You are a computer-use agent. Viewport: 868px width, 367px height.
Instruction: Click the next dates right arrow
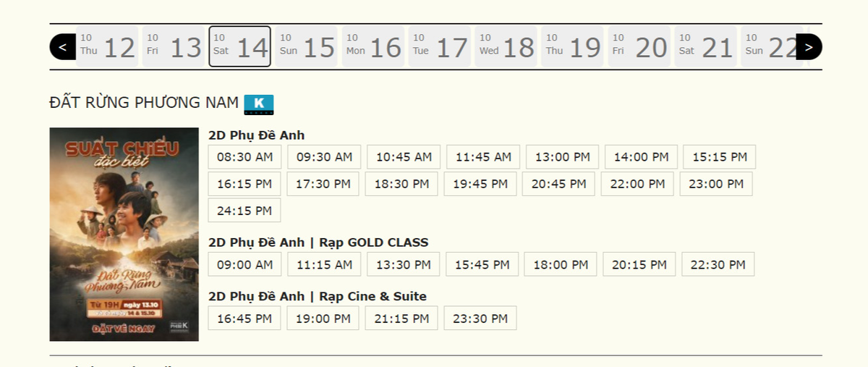pos(809,47)
